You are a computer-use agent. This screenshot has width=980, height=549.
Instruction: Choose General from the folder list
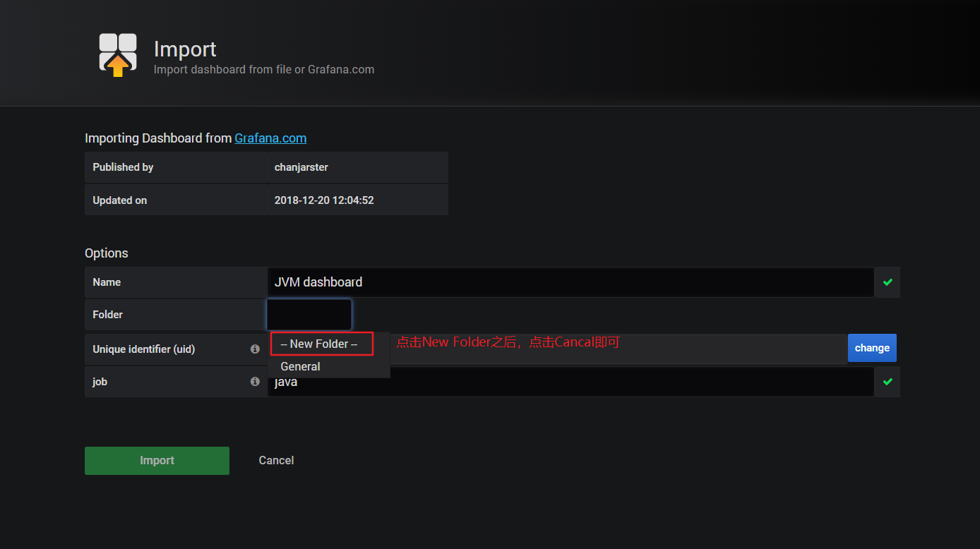300,367
